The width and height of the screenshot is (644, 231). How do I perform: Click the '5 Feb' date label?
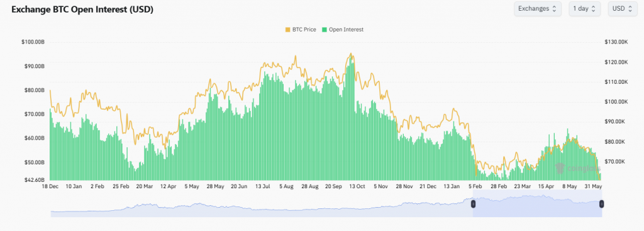[x=475, y=186]
